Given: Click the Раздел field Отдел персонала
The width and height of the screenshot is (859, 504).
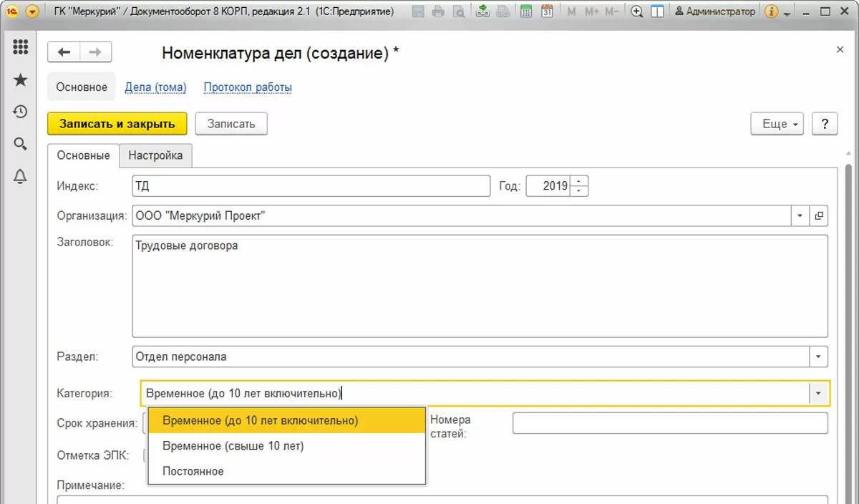Looking at the screenshot, I should click(x=471, y=356).
